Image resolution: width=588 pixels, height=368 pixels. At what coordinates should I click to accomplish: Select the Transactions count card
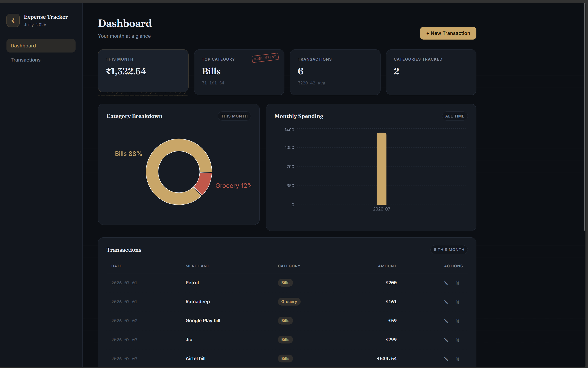(335, 72)
